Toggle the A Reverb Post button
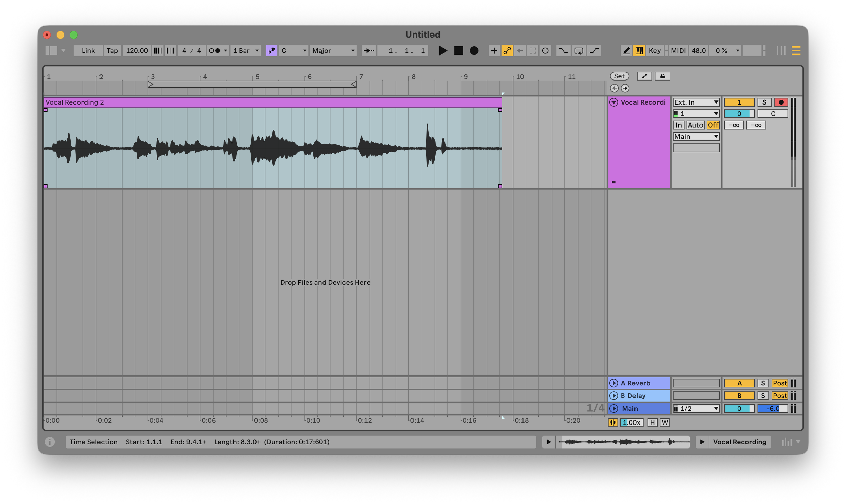 tap(780, 383)
